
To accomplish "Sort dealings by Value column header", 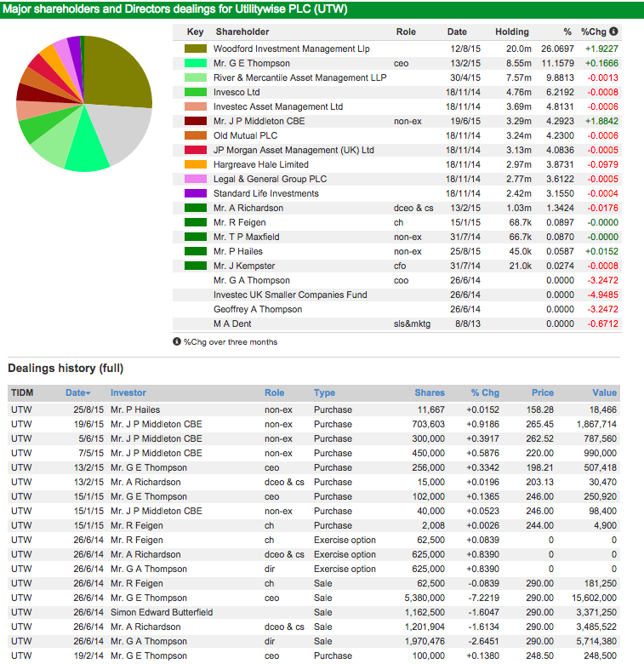I will click(604, 392).
